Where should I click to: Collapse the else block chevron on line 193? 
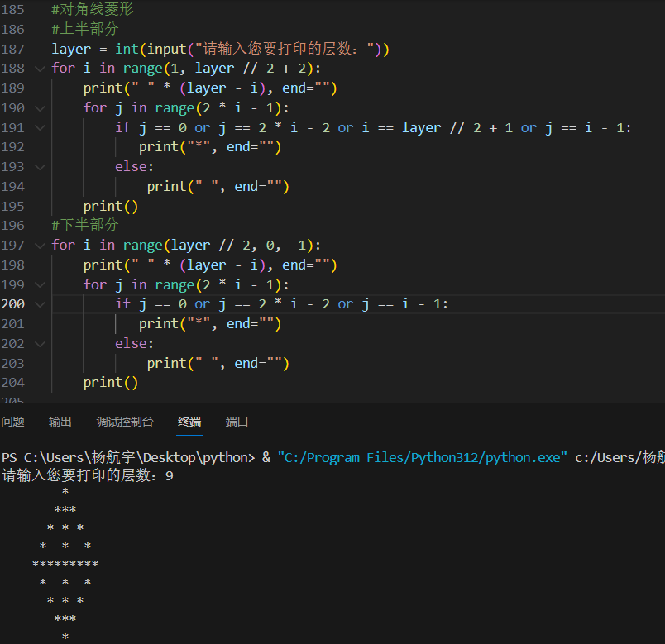tap(40, 168)
